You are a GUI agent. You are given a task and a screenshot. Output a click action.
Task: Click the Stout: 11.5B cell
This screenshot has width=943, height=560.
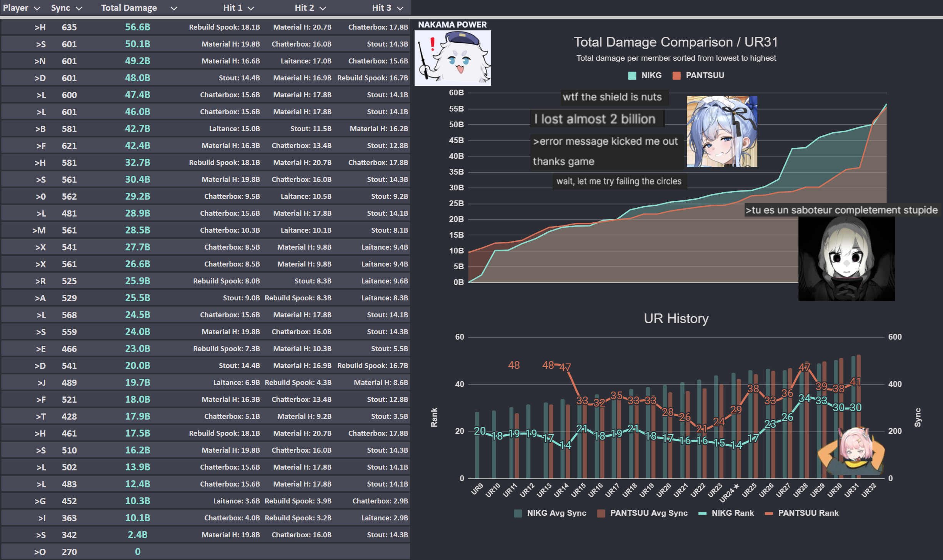pos(311,129)
